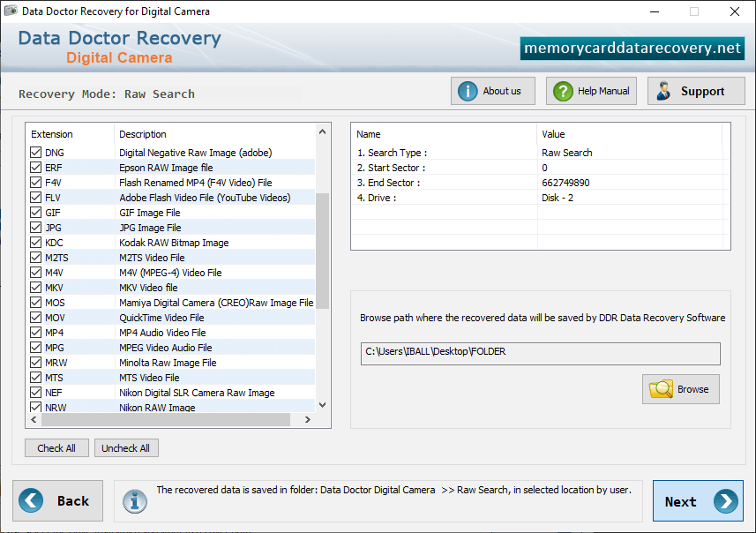Select the 'Search Type' row
Image resolution: width=756 pixels, height=533 pixels.
(x=540, y=153)
